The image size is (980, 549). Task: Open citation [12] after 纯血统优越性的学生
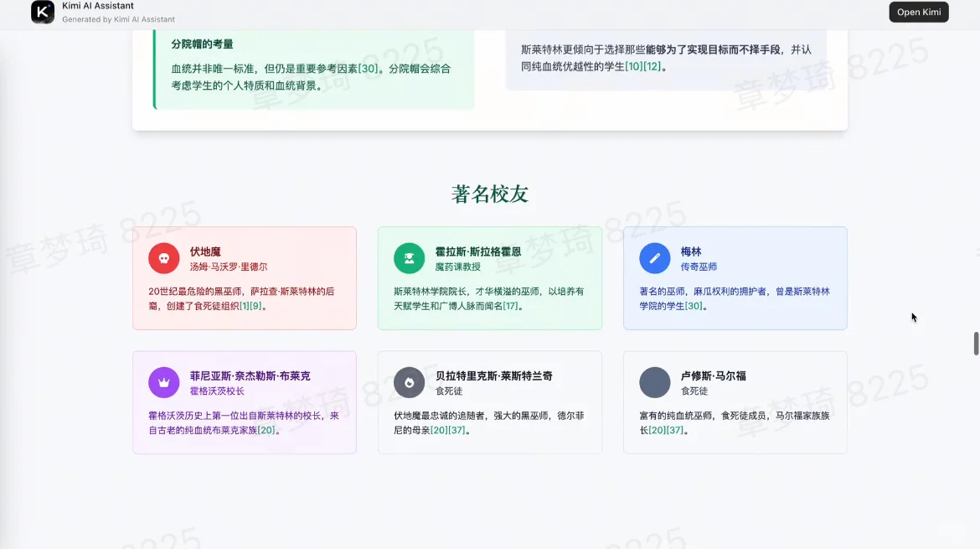(x=652, y=66)
